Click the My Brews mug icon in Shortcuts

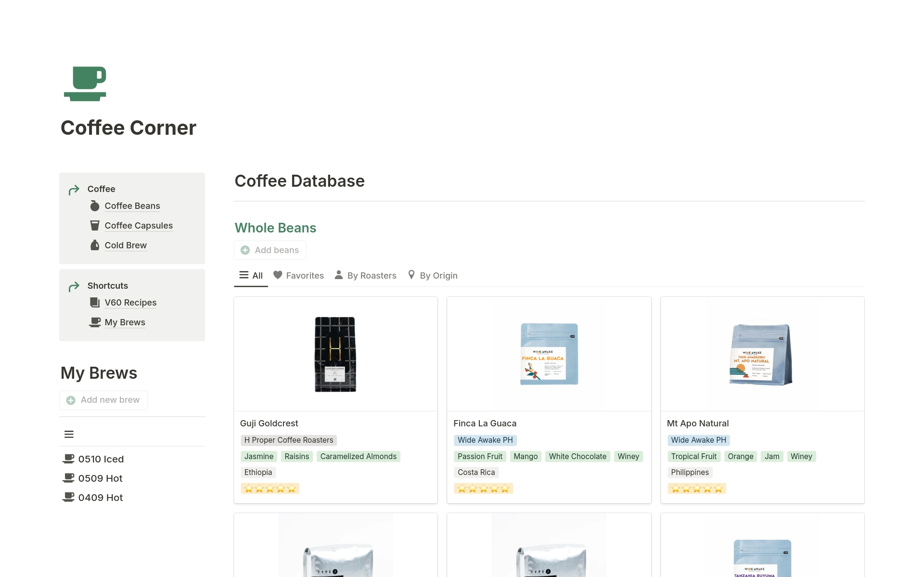point(95,322)
